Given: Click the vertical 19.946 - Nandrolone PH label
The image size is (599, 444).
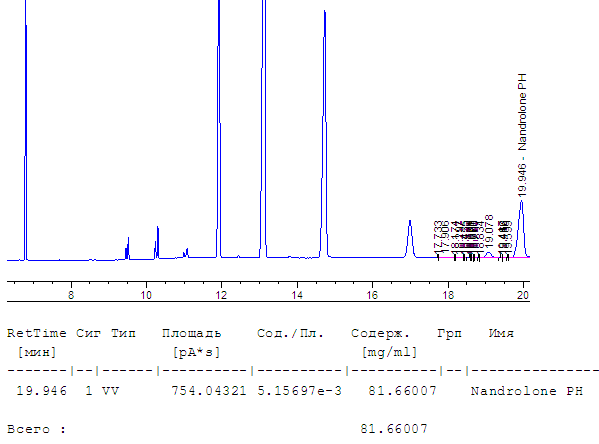Looking at the screenshot, I should 522,135.
